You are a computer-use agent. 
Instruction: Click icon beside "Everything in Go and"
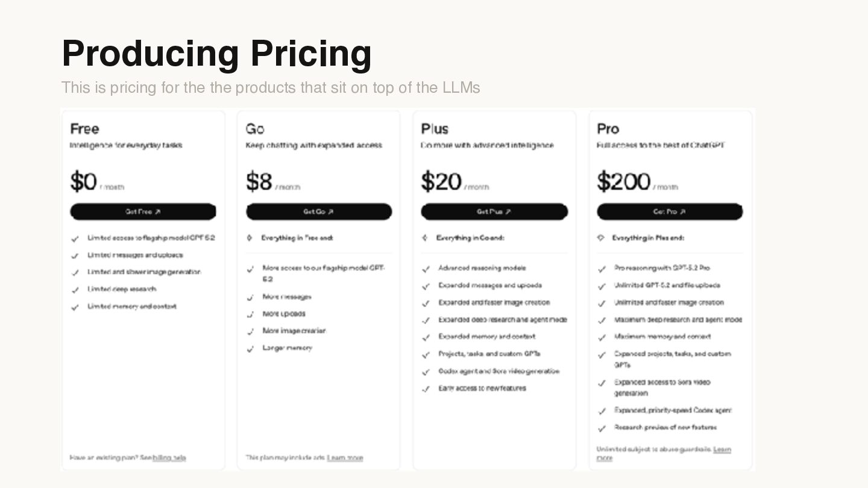[426, 238]
